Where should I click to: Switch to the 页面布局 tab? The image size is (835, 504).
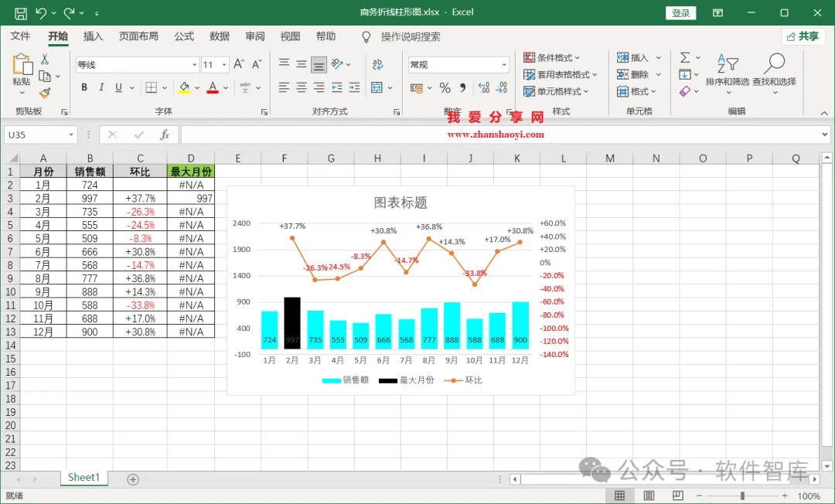click(138, 36)
